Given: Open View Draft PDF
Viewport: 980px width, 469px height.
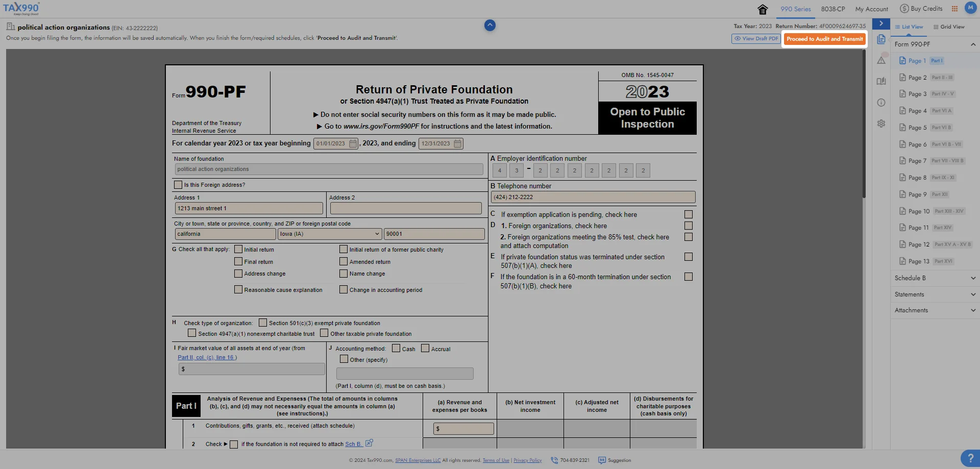Looking at the screenshot, I should point(756,38).
